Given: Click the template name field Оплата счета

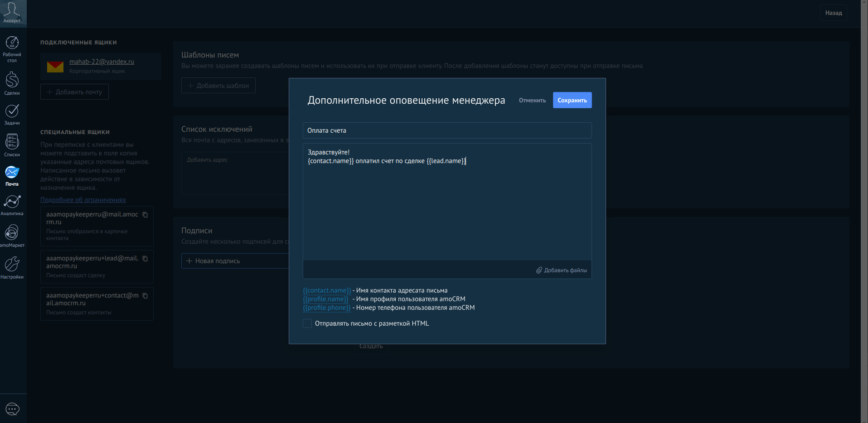Looking at the screenshot, I should click(447, 130).
